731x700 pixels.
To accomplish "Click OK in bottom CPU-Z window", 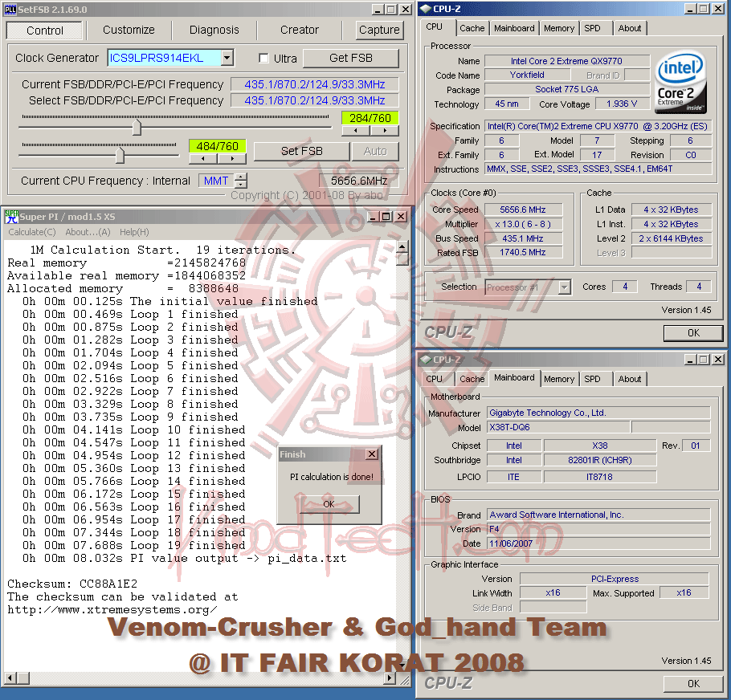I will 693,684.
